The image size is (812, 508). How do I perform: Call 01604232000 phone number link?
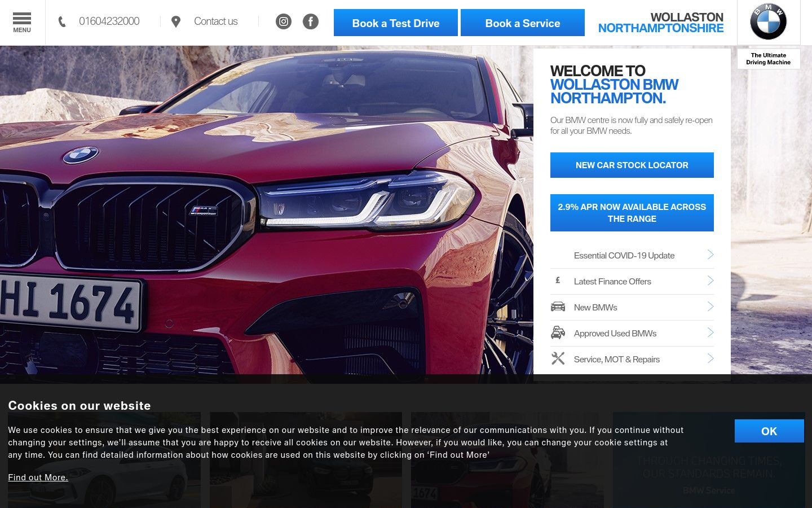tap(109, 21)
